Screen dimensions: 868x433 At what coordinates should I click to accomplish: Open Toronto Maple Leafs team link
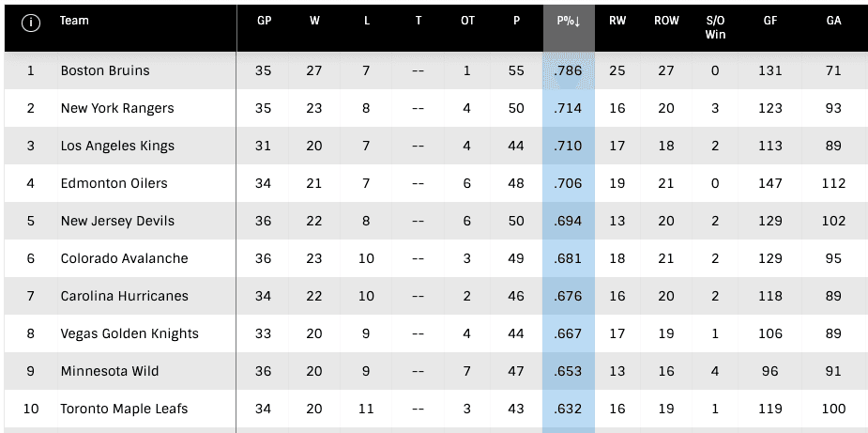click(124, 409)
